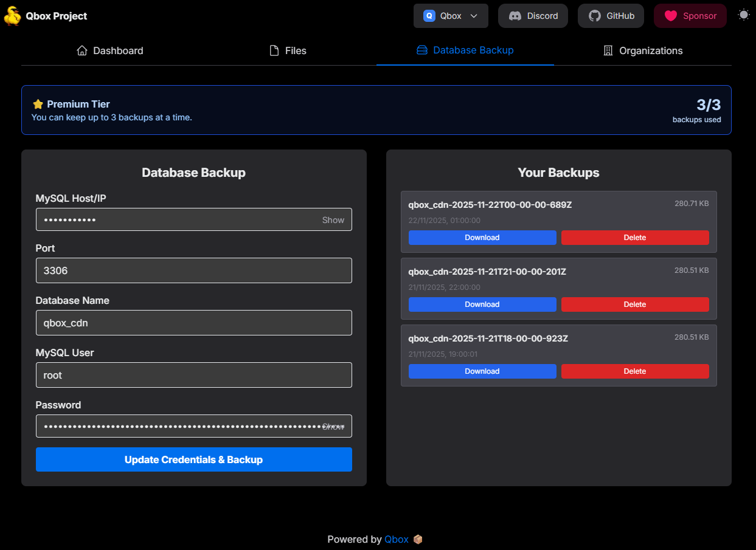Click the star icon in the Premium Tier banner
Image resolution: width=756 pixels, height=550 pixels.
coord(36,103)
